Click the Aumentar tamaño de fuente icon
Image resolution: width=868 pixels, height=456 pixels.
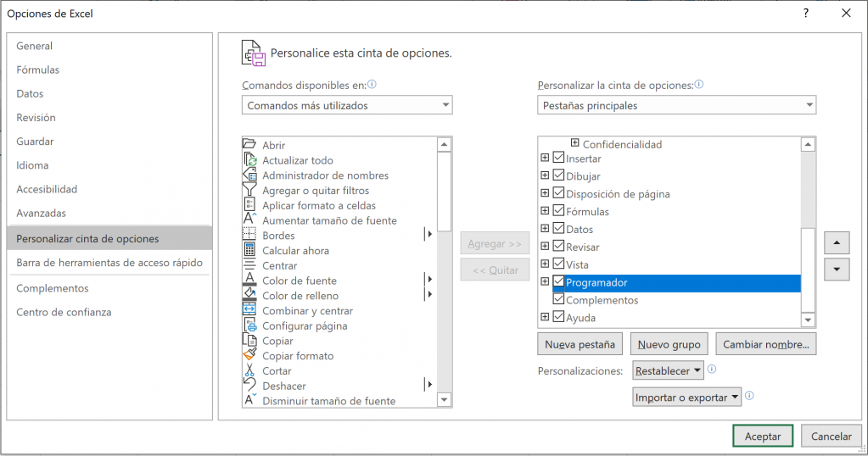tap(249, 220)
